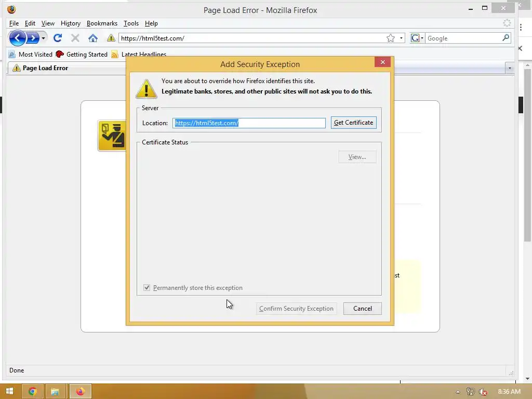Focus the Google search box
Screen dimensions: 532x399
coord(463,38)
